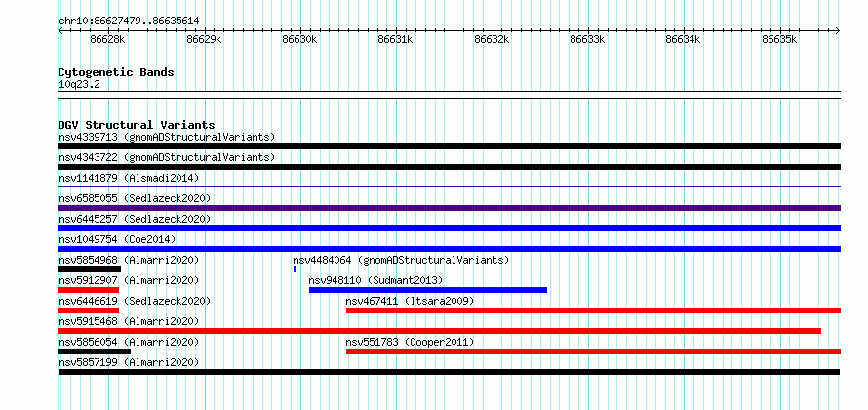Open the nsv1141879 (Alsmadi2014) label

pyautogui.click(x=129, y=178)
